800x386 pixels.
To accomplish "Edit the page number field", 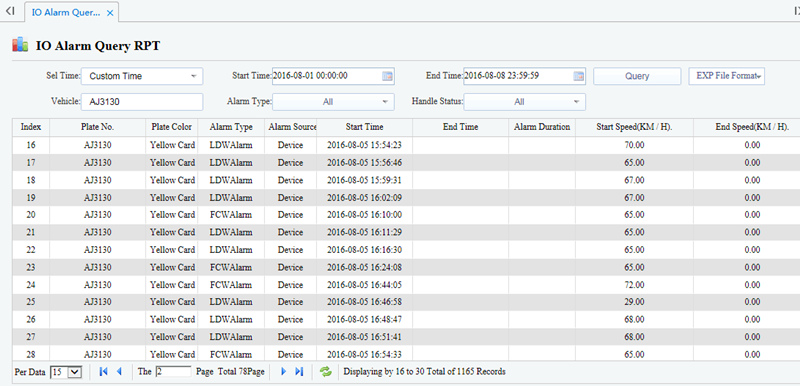I will click(173, 372).
